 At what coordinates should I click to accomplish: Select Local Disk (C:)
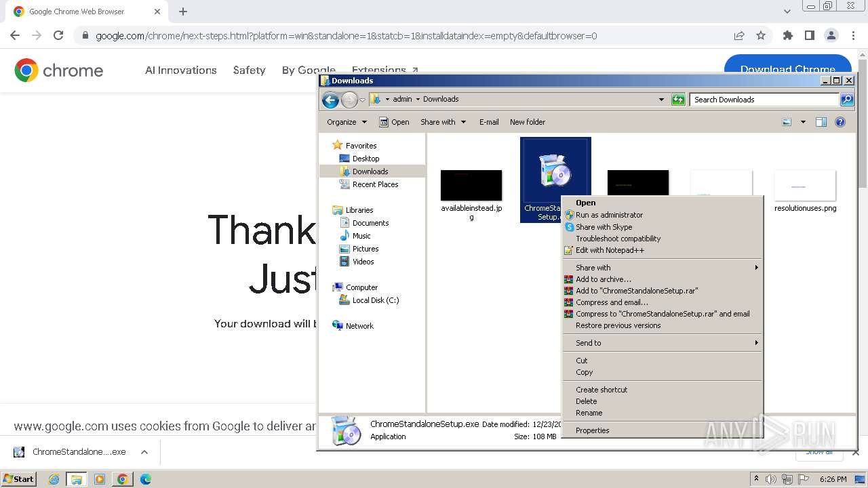375,300
